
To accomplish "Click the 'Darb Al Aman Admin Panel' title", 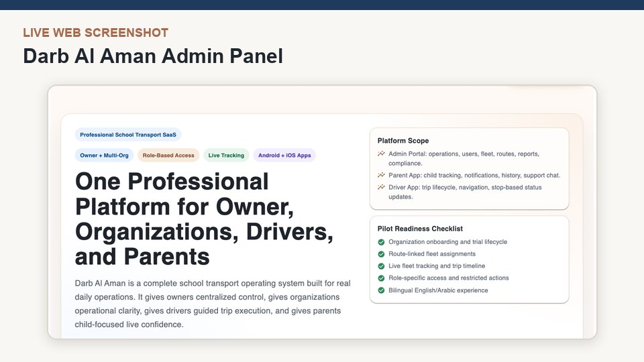I will click(153, 56).
